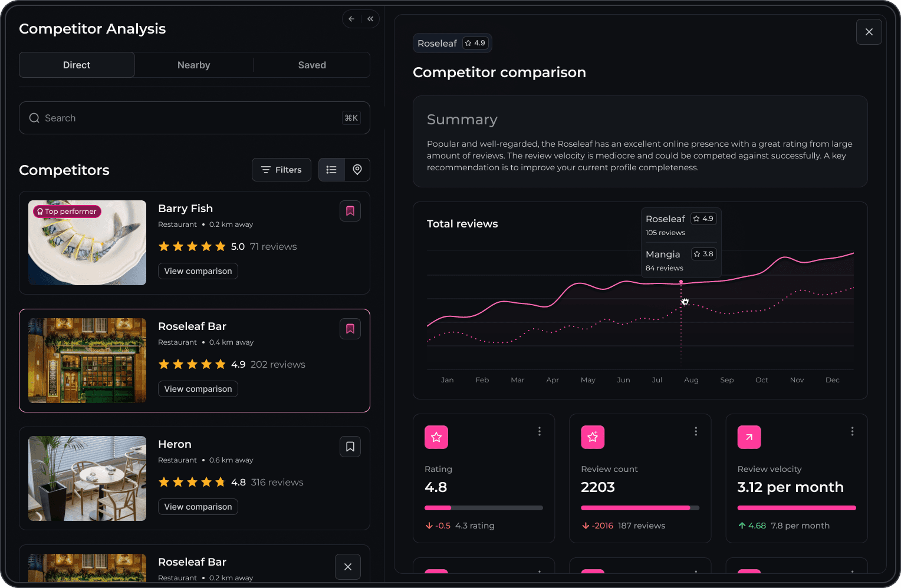The image size is (901, 588).
Task: Open the Review count card three-dot menu
Action: pos(696,431)
